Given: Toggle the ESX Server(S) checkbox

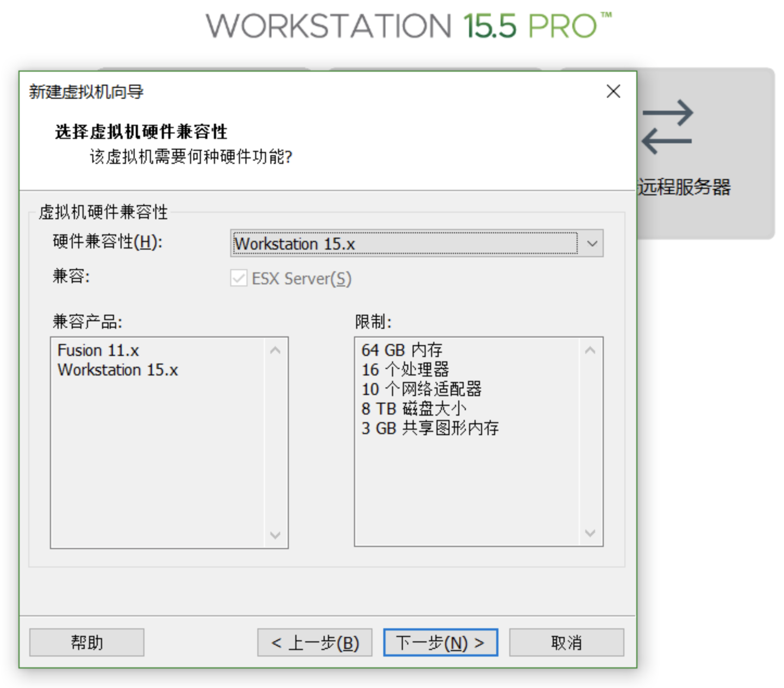Looking at the screenshot, I should pos(238,278).
